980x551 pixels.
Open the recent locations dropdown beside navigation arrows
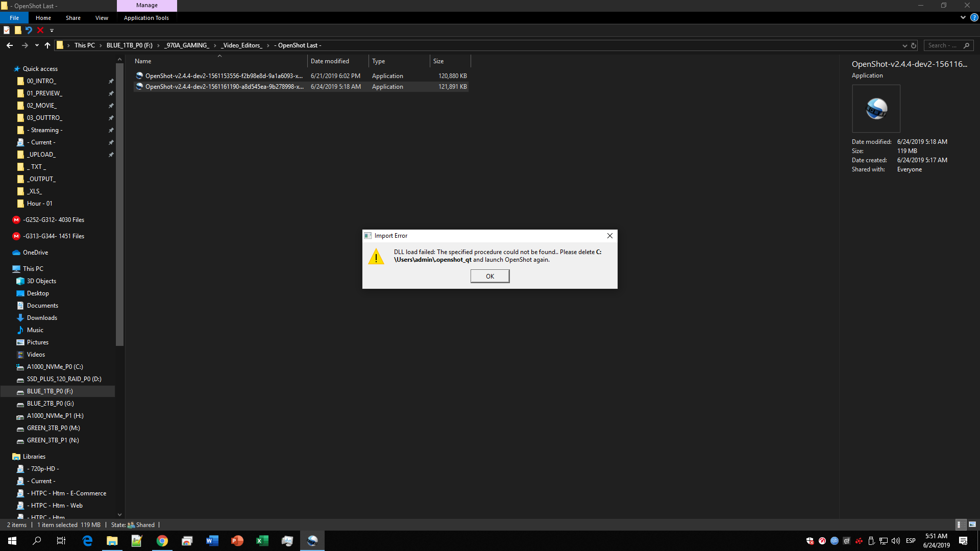(36, 45)
